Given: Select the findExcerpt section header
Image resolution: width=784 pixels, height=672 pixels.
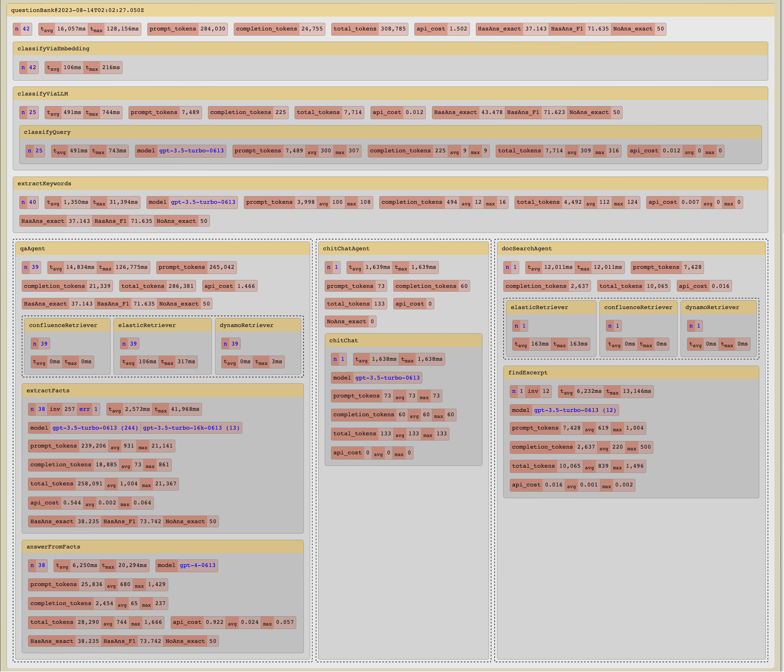Looking at the screenshot, I should point(528,372).
